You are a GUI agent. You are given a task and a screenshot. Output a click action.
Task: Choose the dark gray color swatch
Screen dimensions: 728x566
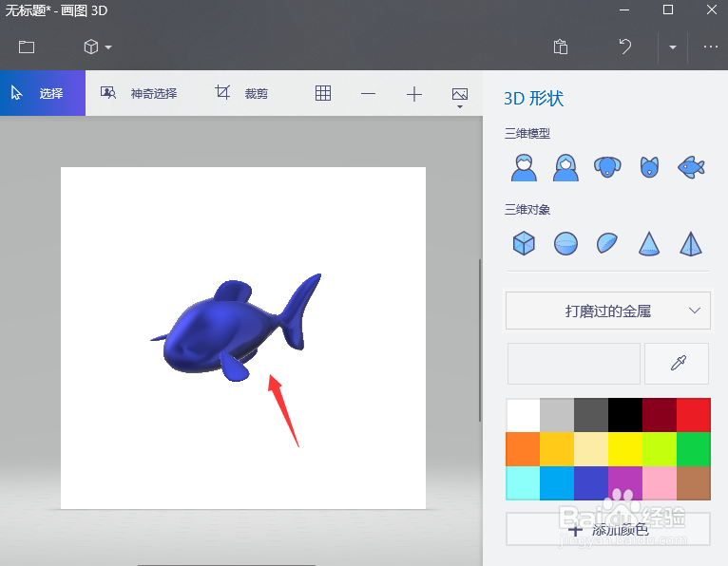click(x=591, y=415)
